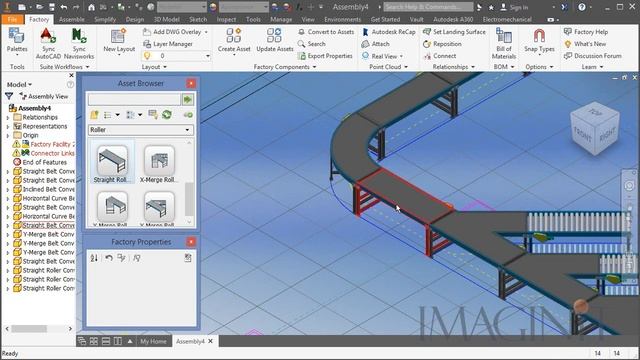Select the Assembly4 root node
Image resolution: width=640 pixels, height=360 pixels.
(30, 109)
